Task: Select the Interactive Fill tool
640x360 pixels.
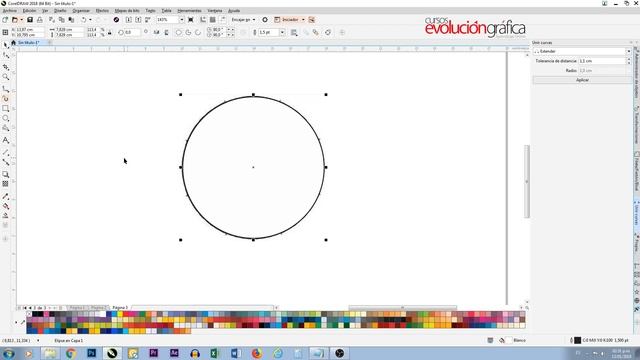Action: 6,206
